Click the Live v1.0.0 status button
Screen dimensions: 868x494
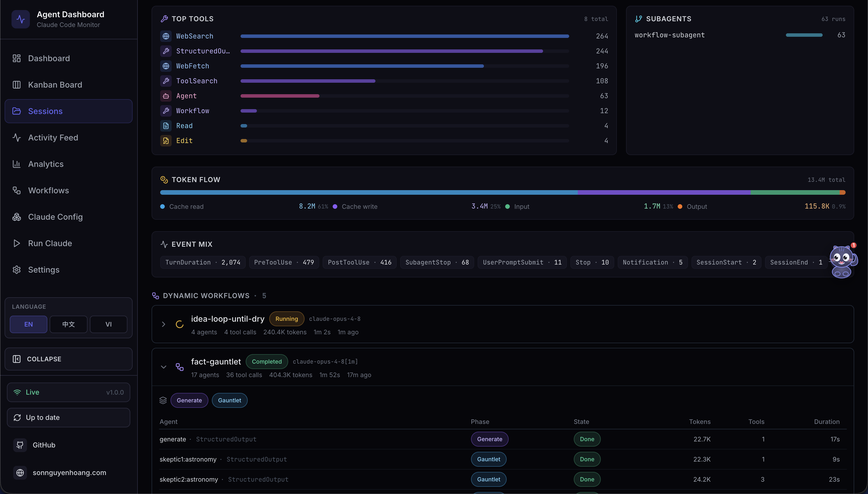[69, 392]
